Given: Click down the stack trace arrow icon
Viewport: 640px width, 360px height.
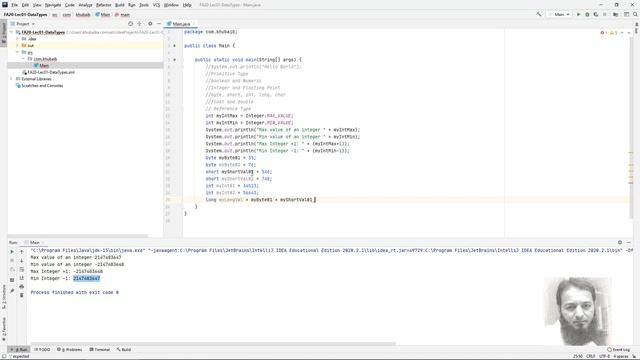Looking at the screenshot, I should coord(22,261).
